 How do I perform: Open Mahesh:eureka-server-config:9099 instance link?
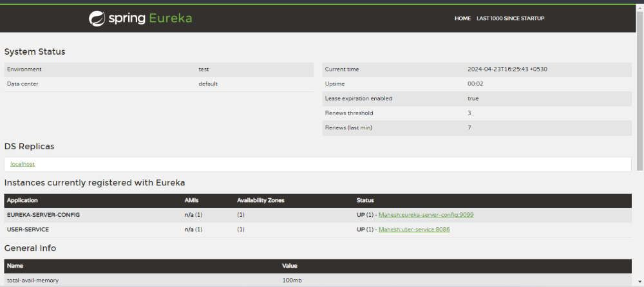coord(426,215)
